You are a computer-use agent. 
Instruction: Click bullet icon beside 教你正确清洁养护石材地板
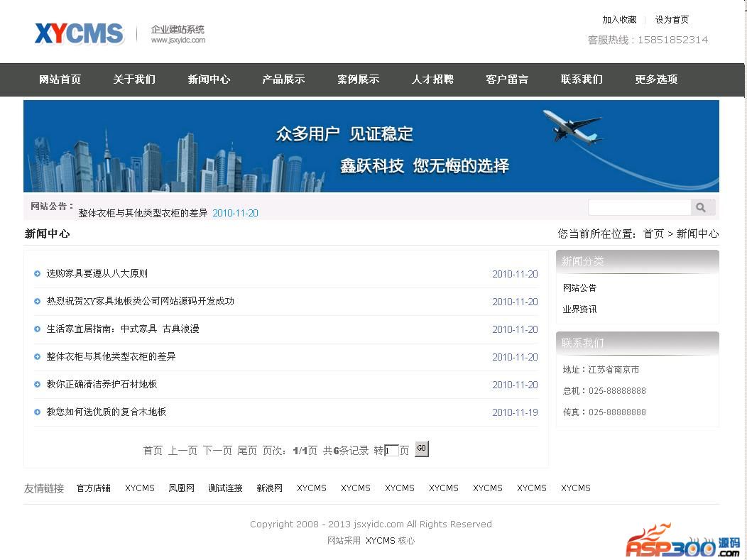point(37,385)
